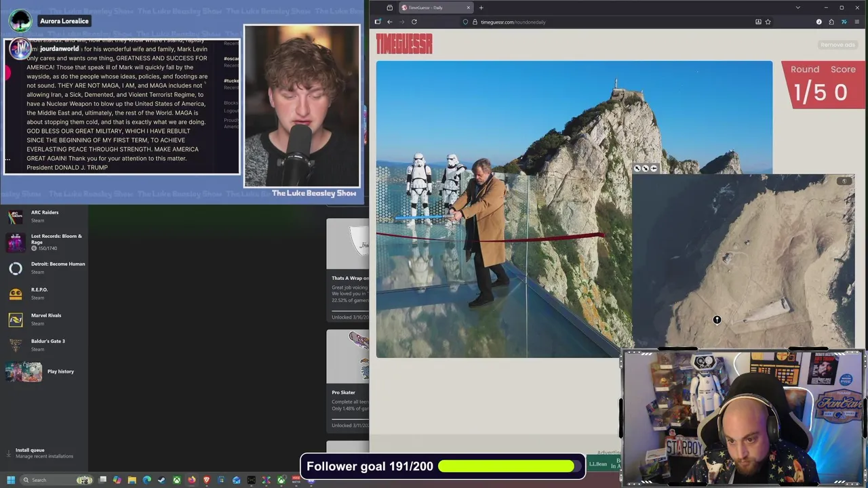Viewport: 868px width, 488px height.
Task: Open the browser extensions puzzle icon
Action: tap(831, 22)
